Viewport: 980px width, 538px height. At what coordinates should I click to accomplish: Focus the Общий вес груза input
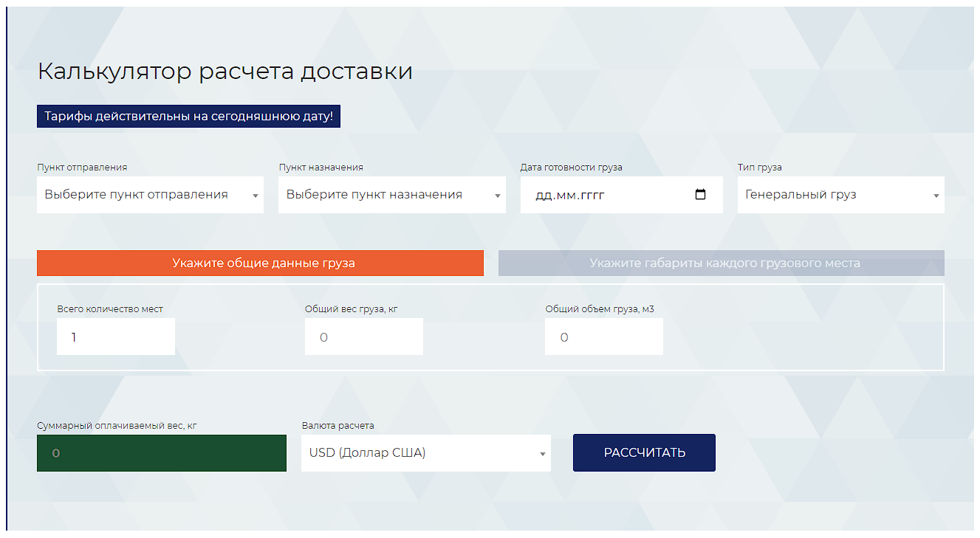point(363,337)
